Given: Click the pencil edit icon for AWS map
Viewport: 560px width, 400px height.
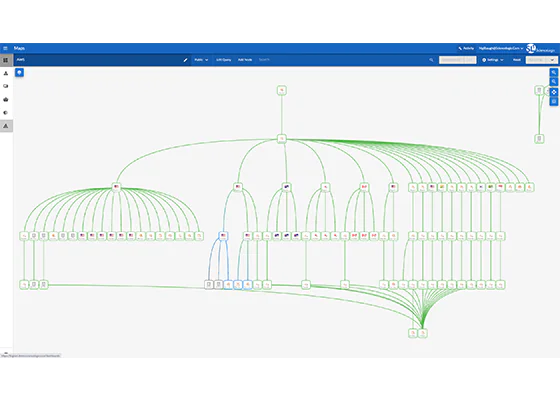Looking at the screenshot, I should click(185, 60).
